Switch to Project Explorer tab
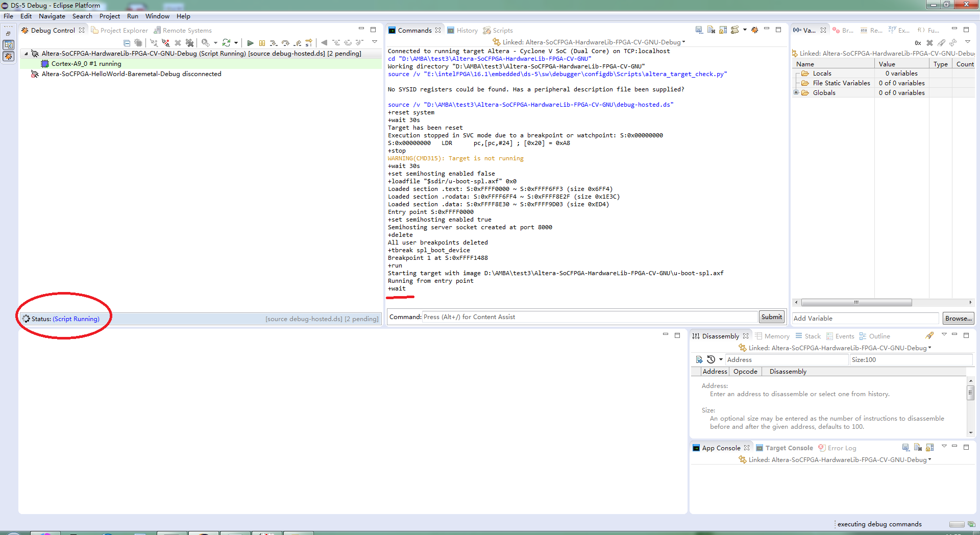980x535 pixels. pos(119,30)
